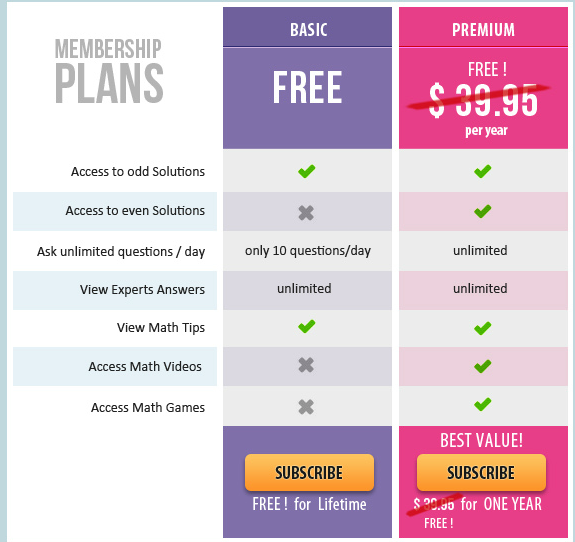This screenshot has height=542, width=575.
Task: Select the BASIC plan header
Action: tap(307, 27)
